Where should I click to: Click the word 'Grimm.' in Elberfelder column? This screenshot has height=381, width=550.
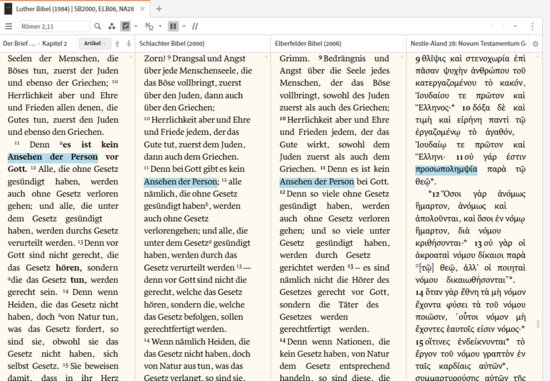point(295,59)
